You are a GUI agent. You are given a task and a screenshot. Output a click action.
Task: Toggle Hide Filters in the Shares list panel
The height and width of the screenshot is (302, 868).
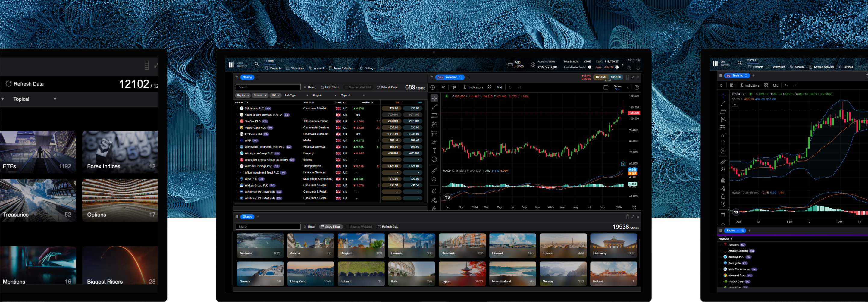(x=330, y=87)
